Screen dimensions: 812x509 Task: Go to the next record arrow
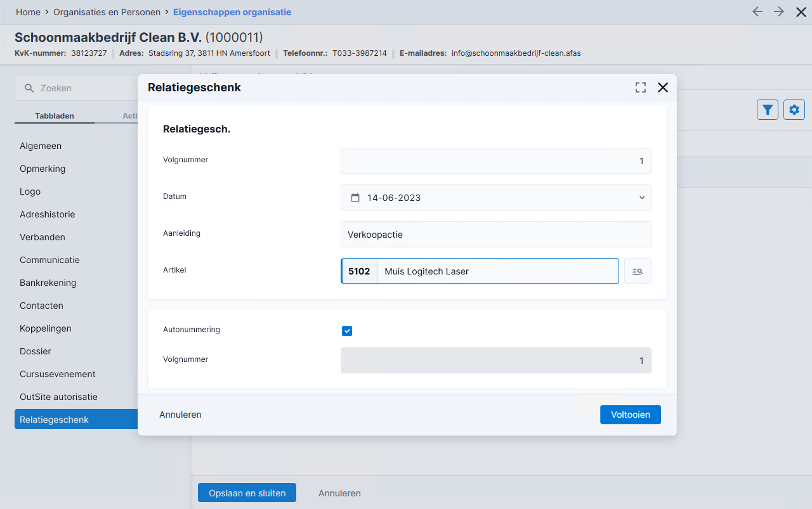[779, 12]
